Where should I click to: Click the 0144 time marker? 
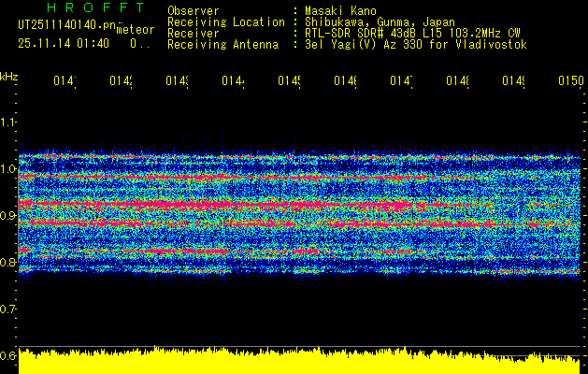tap(234, 80)
